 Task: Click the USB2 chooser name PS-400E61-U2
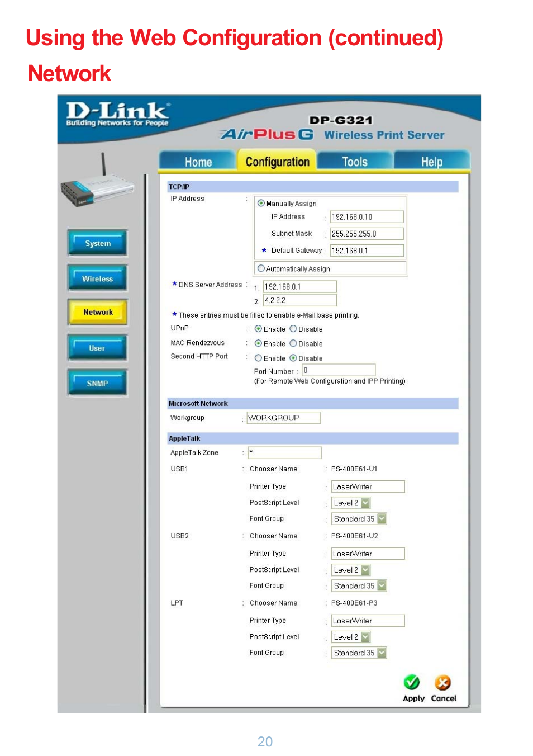pos(354,536)
